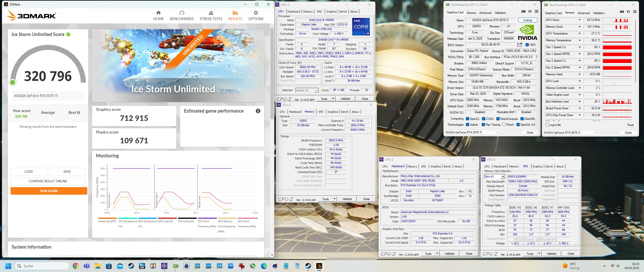Click the GPU Clock sensor graph

click(617, 20)
